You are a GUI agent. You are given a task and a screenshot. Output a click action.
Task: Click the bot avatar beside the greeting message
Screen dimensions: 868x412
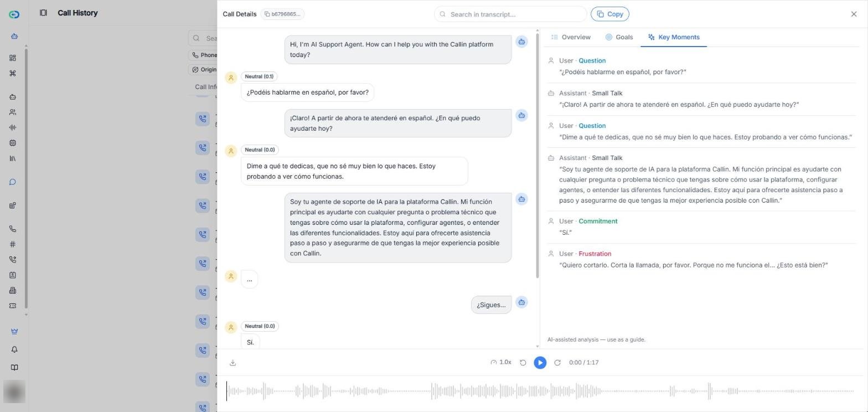[521, 42]
